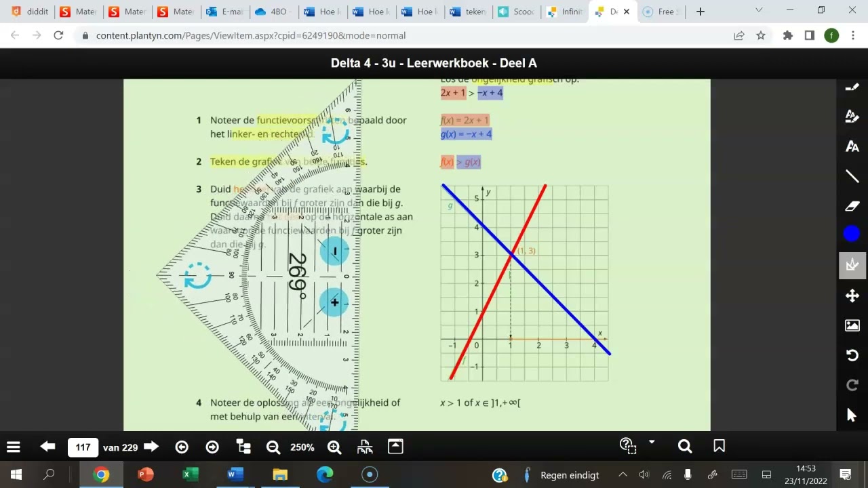Screen dimensions: 868x488
Task: Select the text highlighter tool
Action: tap(852, 116)
